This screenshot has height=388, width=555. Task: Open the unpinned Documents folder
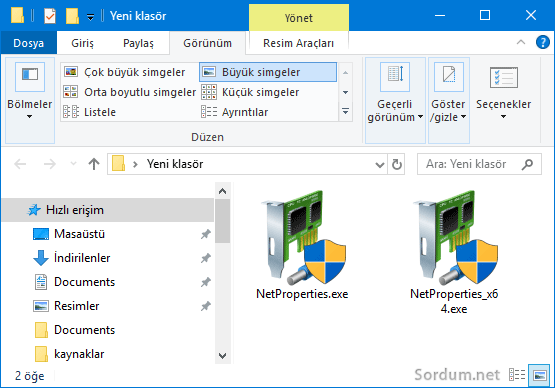pyautogui.click(x=108, y=330)
